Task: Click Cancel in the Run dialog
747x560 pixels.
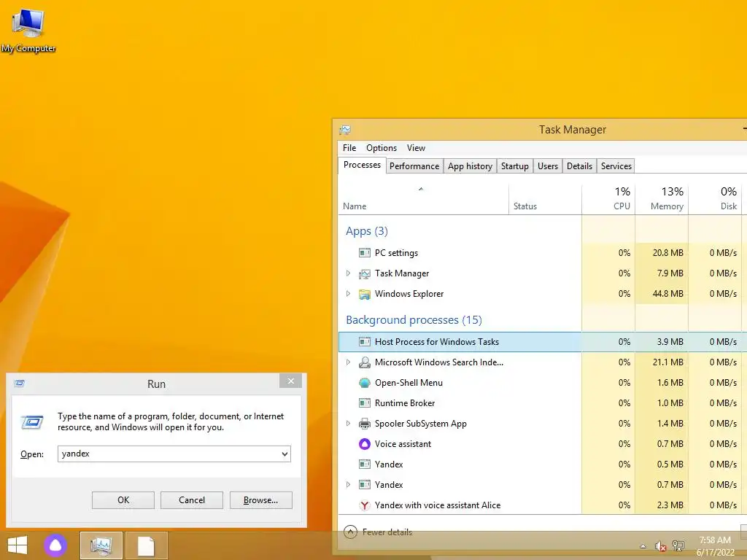Action: point(192,500)
